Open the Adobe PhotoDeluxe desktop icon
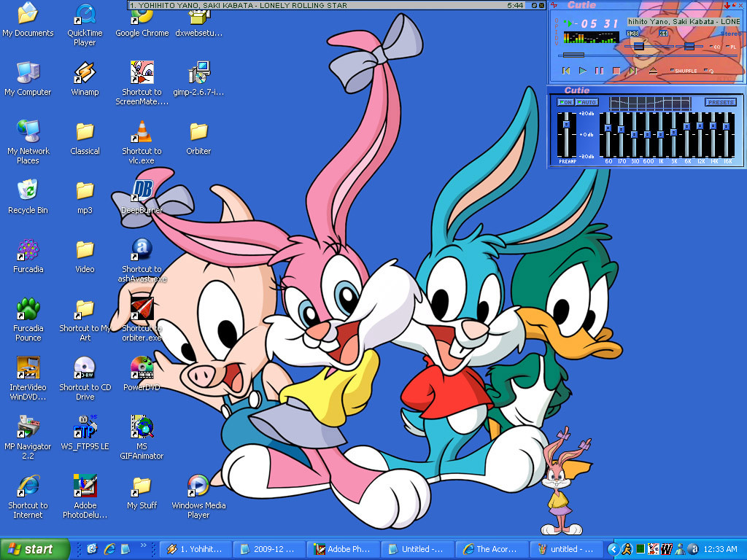Image resolution: width=747 pixels, height=560 pixels. tap(85, 497)
